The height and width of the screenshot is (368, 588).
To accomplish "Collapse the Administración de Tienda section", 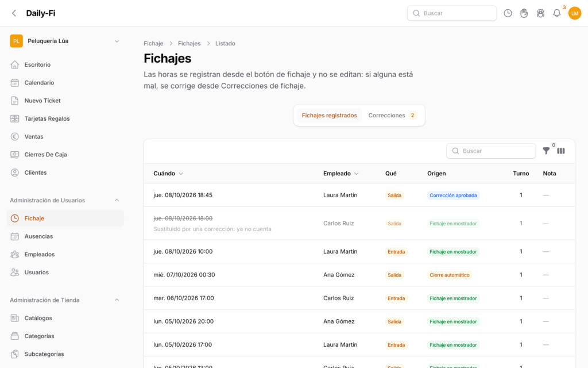I will tap(117, 300).
